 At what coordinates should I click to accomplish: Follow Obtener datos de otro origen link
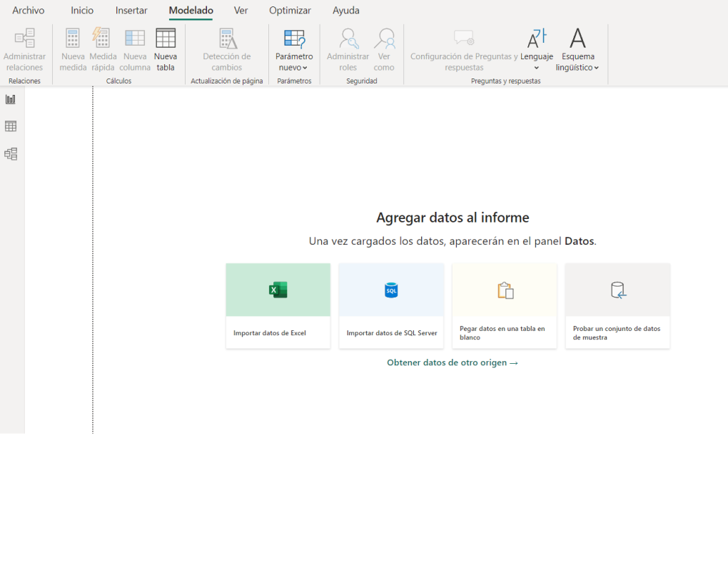453,363
